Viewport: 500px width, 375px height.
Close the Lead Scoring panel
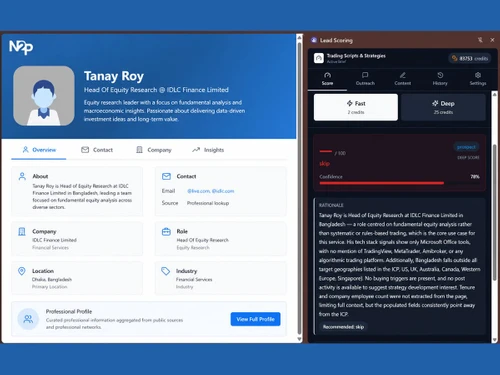point(492,40)
